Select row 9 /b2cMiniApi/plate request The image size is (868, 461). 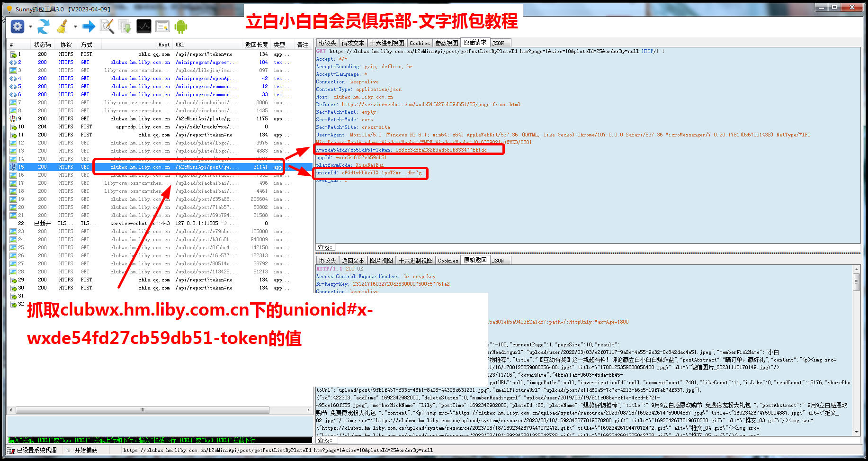[160, 119]
